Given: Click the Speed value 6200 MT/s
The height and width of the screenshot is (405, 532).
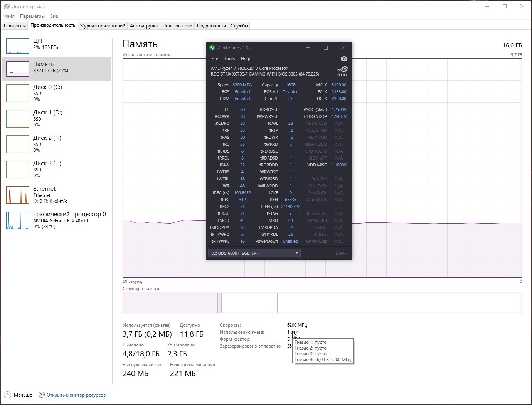Looking at the screenshot, I should (242, 85).
